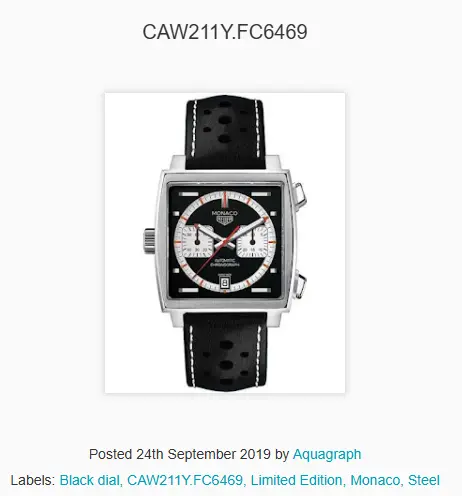
Task: Click the Automatic Chronograph dial text
Action: pos(225,263)
